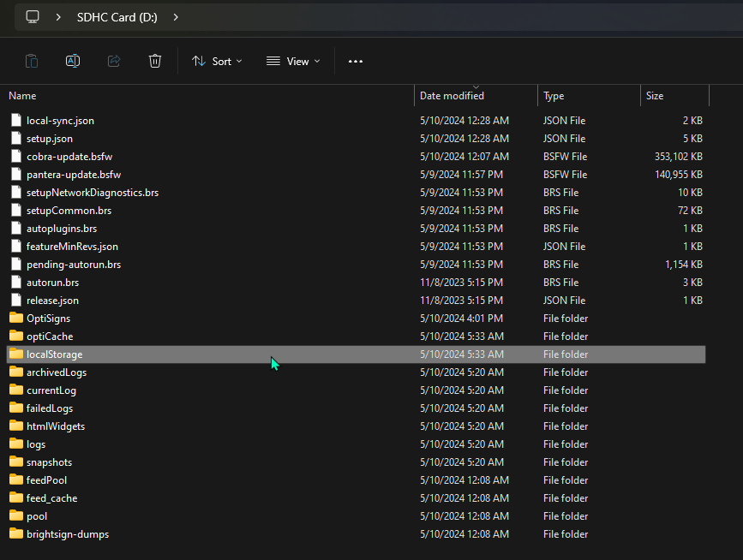Select the brightsign-dumps folder icon
Screen dimensions: 743x560
coord(16,533)
